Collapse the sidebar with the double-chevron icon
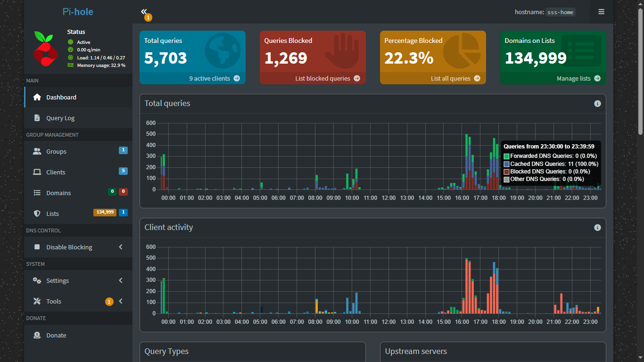 [144, 12]
